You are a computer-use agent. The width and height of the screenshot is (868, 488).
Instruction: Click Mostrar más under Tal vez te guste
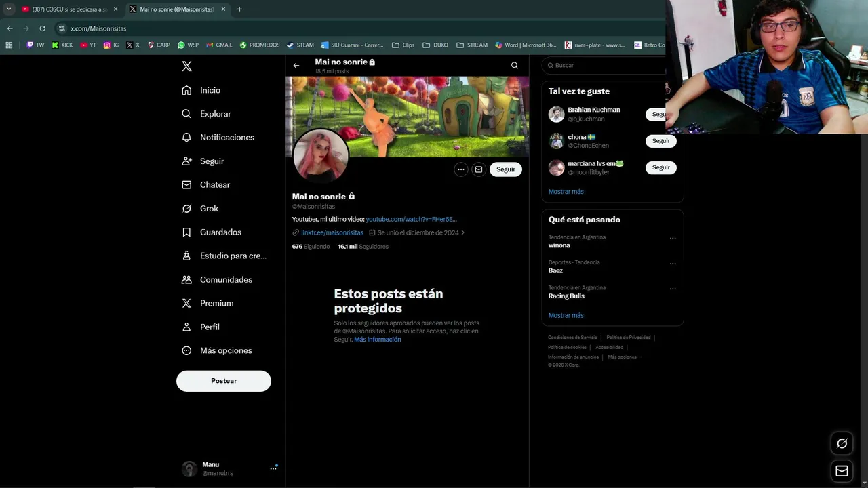click(x=566, y=192)
